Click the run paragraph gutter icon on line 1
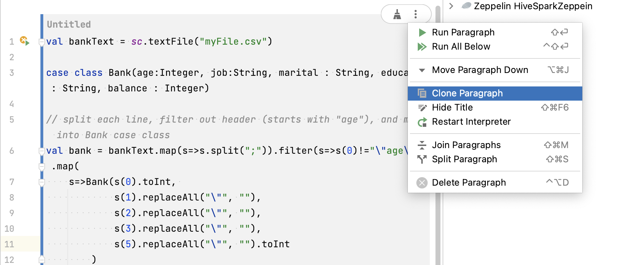This screenshot has width=644, height=265. (x=24, y=41)
